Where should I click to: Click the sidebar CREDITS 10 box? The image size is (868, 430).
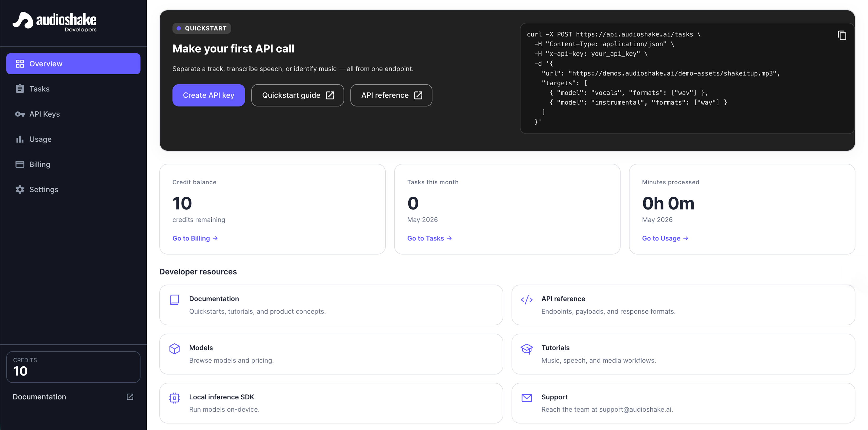(73, 367)
